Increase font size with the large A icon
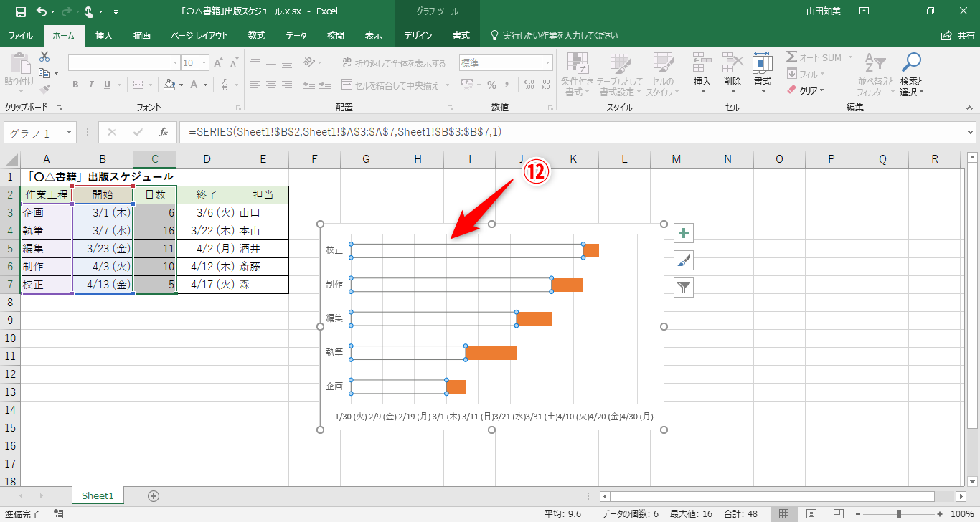The image size is (980, 522). pos(218,63)
